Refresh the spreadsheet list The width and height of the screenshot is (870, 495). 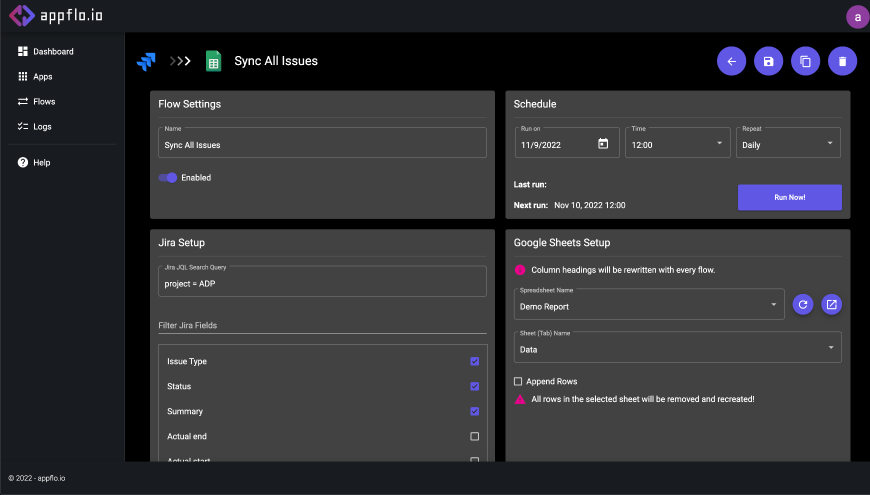click(802, 304)
